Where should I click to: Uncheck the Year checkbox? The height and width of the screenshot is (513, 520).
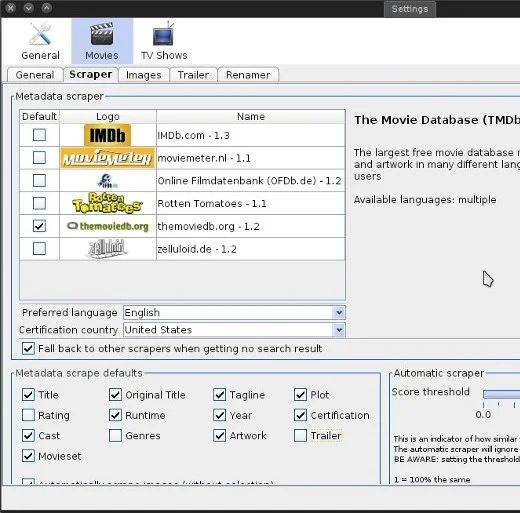pyautogui.click(x=220, y=415)
